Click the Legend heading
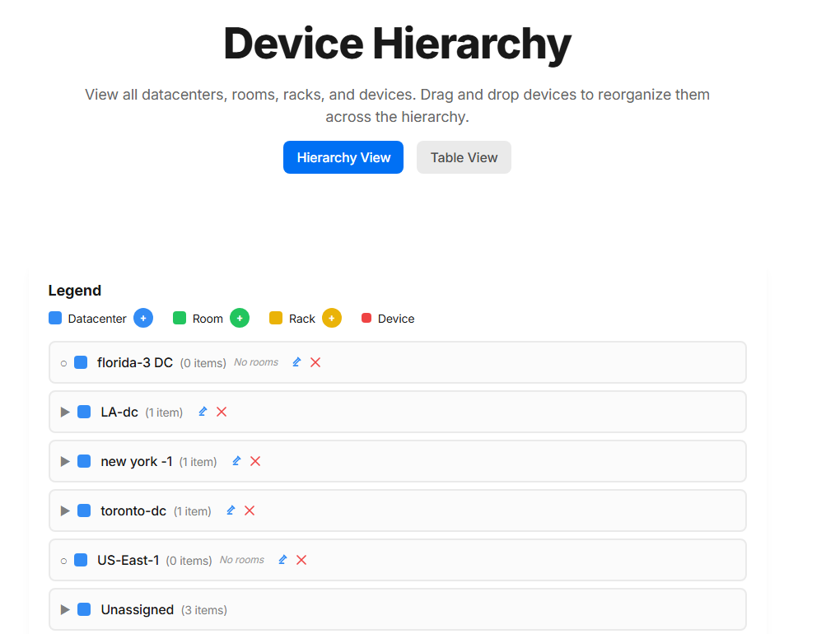Viewport: 840px width, 634px height. pos(74,290)
